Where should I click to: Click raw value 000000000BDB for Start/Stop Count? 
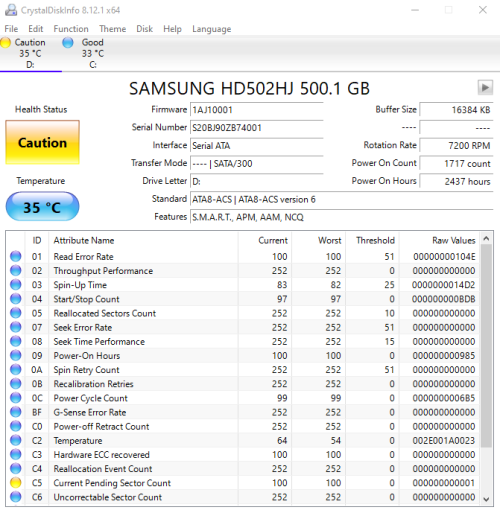coord(443,299)
